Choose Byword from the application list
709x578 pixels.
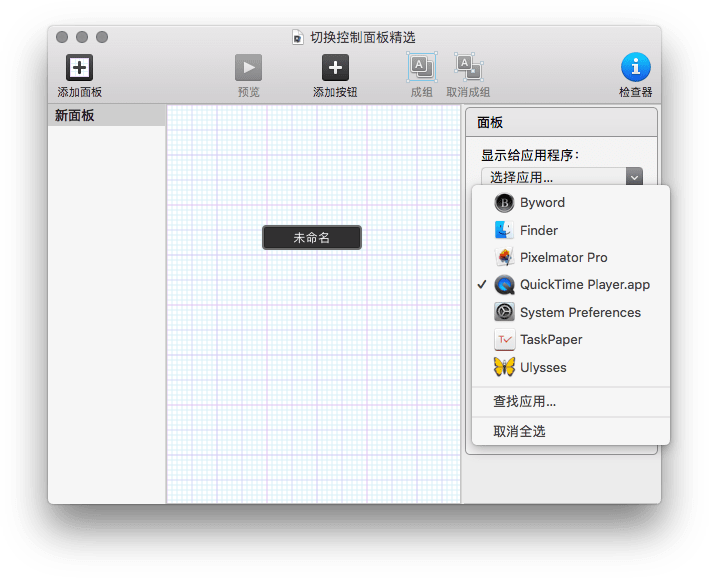click(x=542, y=203)
